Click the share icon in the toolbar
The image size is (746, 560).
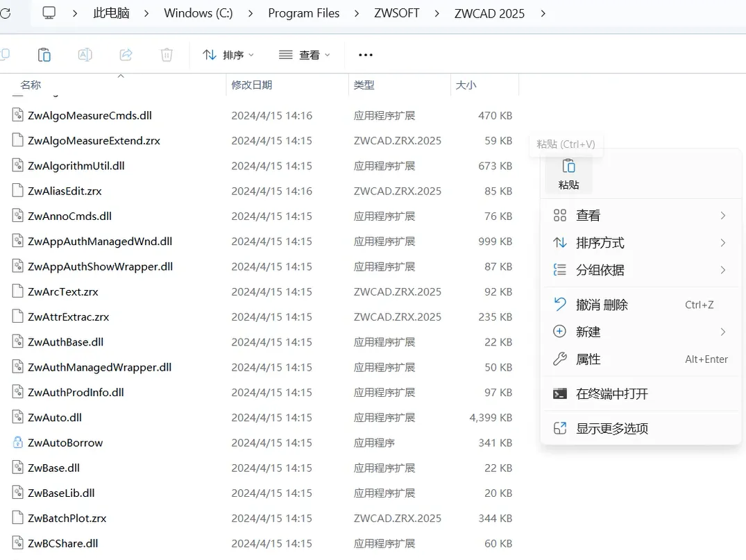click(x=126, y=56)
